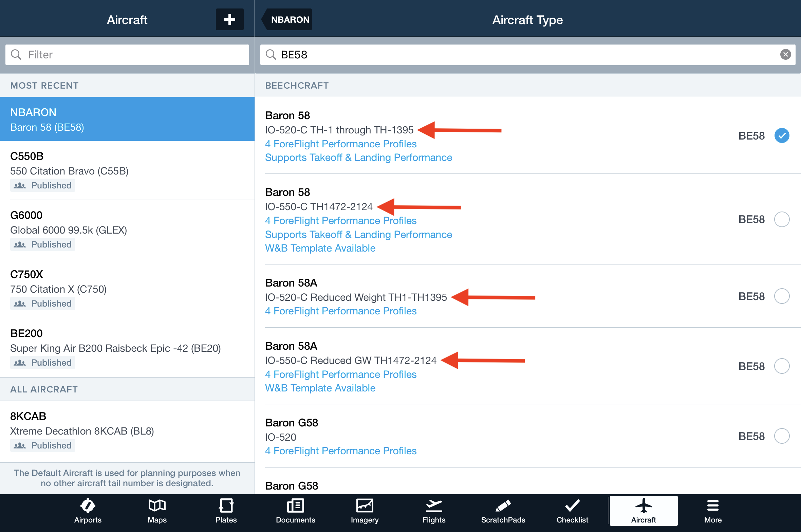
Task: Select BE200 Super King Air aircraft
Action: click(x=127, y=348)
